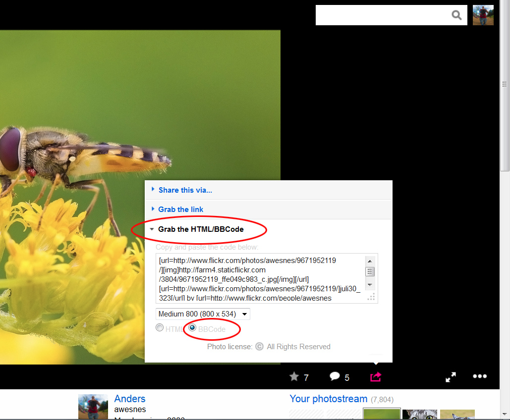
Task: Toggle the pink share icon
Action: [x=376, y=377]
